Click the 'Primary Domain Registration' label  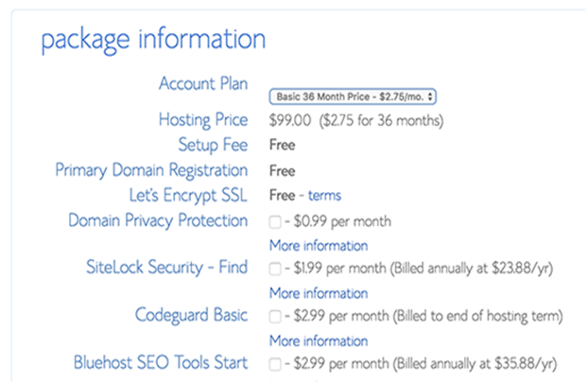(151, 170)
